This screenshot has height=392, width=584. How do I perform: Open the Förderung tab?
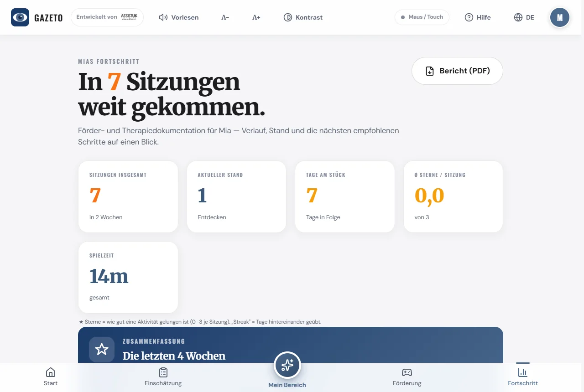407,377
